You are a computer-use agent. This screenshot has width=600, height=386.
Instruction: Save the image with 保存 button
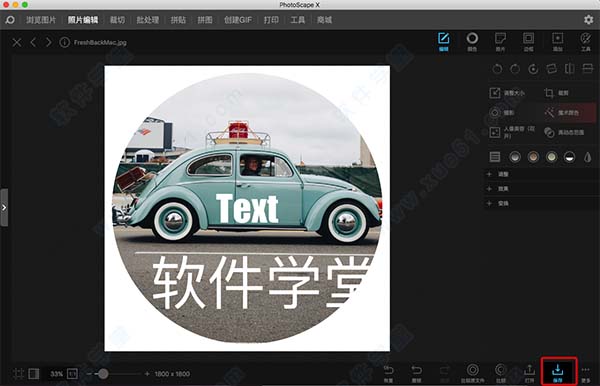[x=558, y=373]
